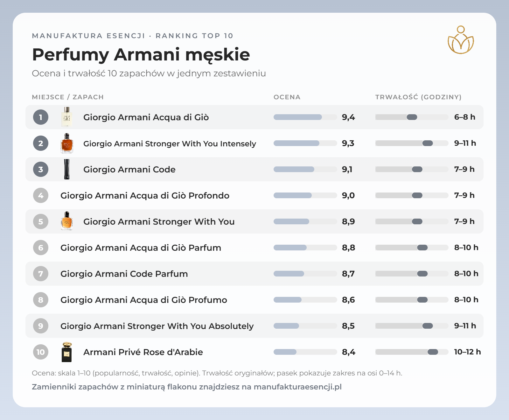Select 'Giorgio Armani Stronger With You Absolutely' name
This screenshot has height=420, width=509.
point(157,326)
